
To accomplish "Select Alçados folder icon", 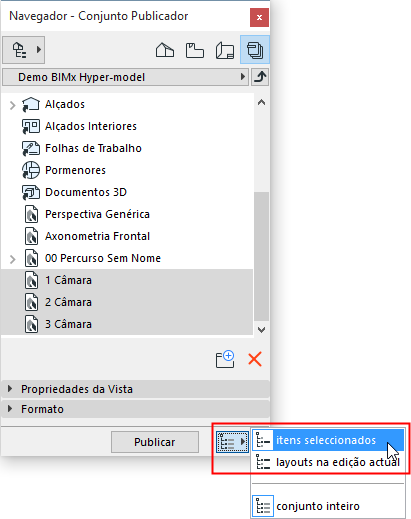I will tap(31, 104).
